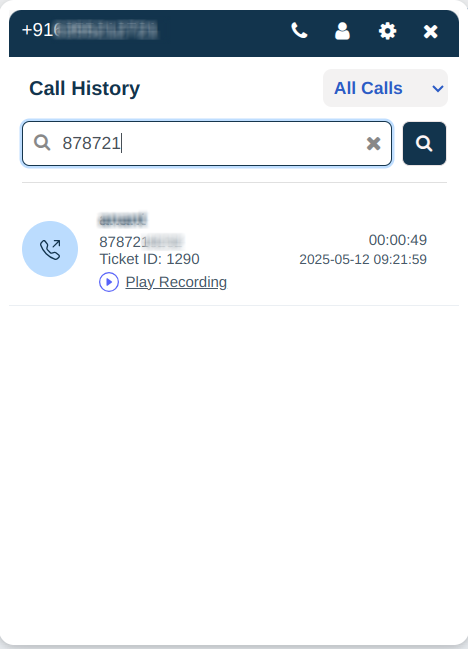This screenshot has width=468, height=649.
Task: Expand the chevron beside All Calls
Action: click(x=438, y=89)
